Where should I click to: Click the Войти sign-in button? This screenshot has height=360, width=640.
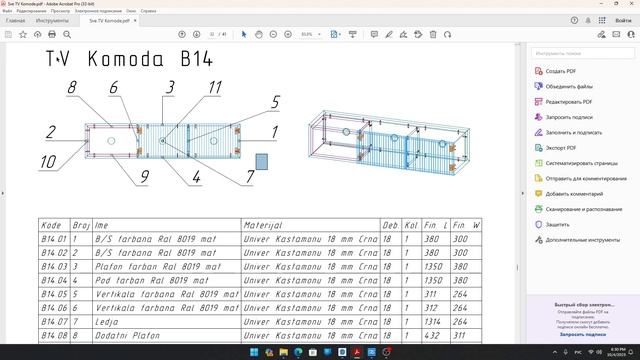tap(623, 20)
